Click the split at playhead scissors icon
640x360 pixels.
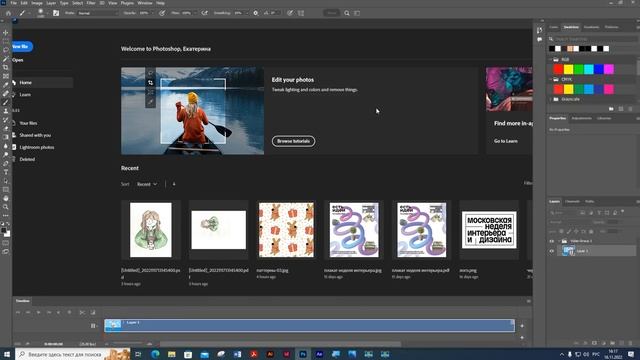click(x=82, y=312)
